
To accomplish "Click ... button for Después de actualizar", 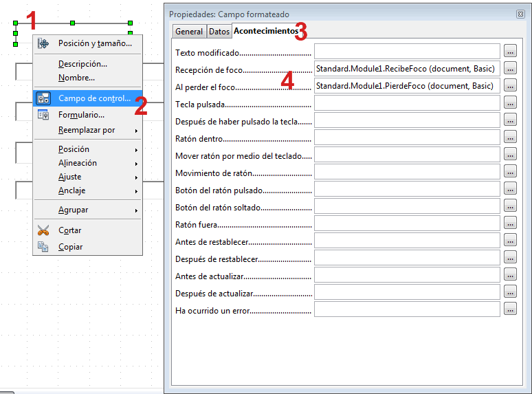I will (x=510, y=292).
